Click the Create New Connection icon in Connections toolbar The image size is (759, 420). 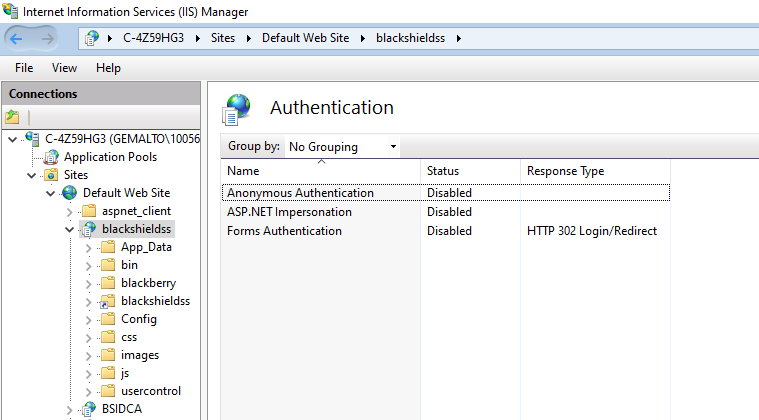pos(13,117)
